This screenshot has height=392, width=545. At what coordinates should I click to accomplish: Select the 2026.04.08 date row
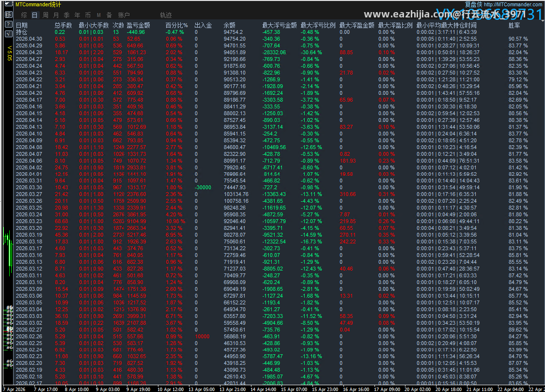pyautogui.click(x=29, y=147)
